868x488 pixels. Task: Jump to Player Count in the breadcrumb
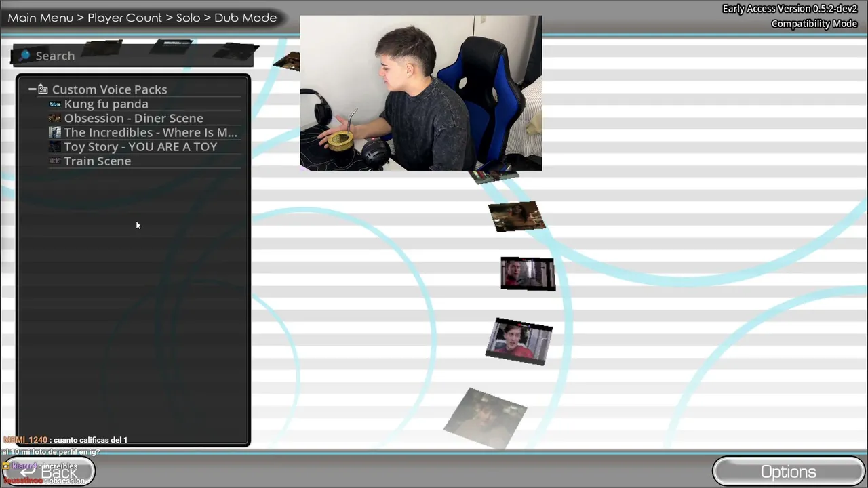[x=125, y=18]
